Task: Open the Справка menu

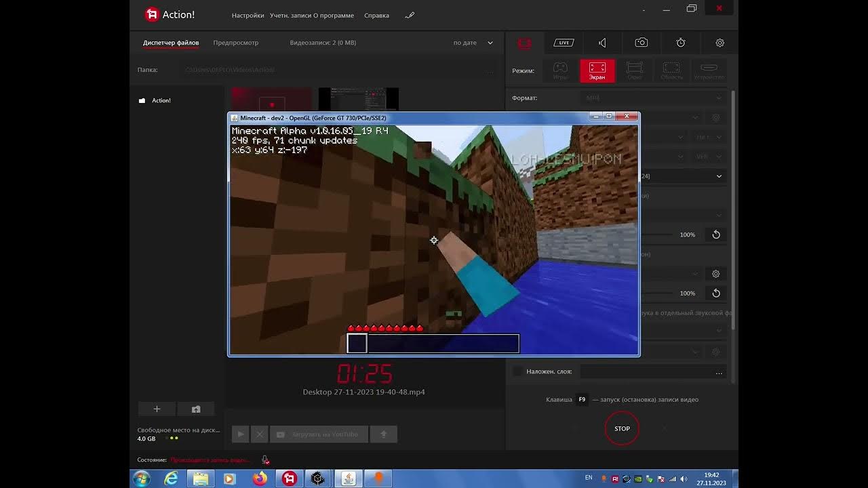Action: click(376, 15)
